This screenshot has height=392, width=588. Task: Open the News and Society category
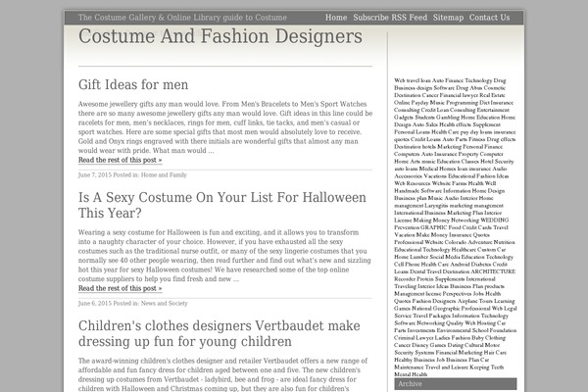pos(165,303)
